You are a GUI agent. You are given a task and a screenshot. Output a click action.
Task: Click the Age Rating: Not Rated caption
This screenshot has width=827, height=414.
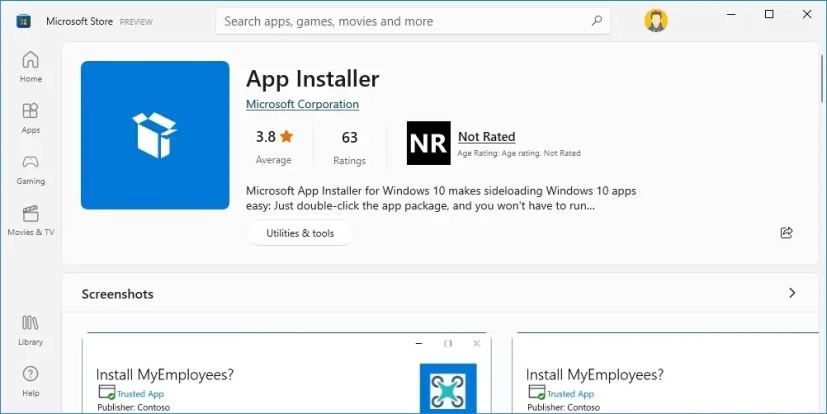click(519, 153)
